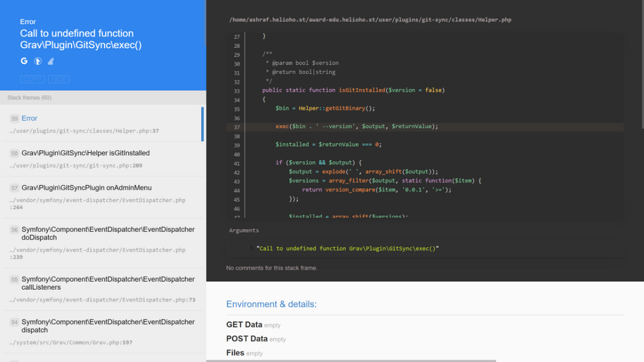This screenshot has width=644, height=362.
Task: Click the Files label
Action: coord(235,352)
